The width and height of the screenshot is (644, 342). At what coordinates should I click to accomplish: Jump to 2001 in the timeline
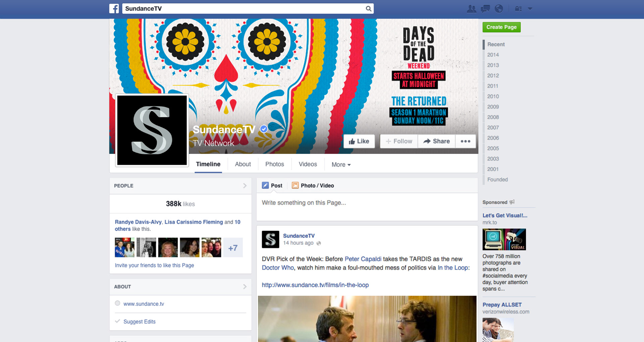coord(493,169)
